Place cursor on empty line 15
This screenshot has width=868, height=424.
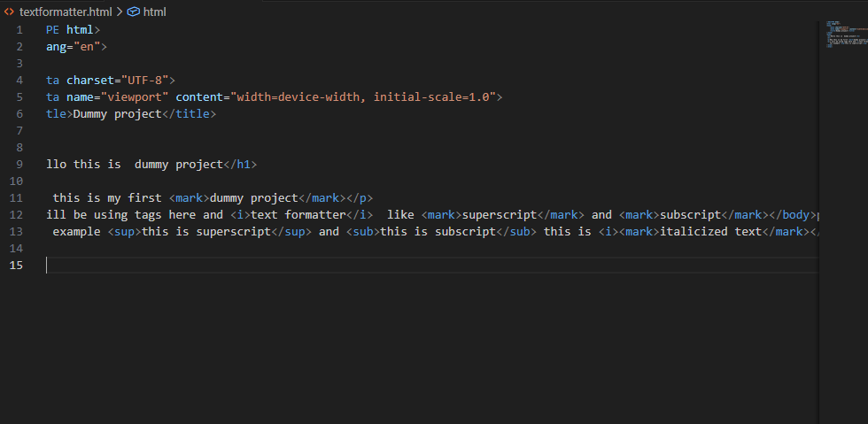click(x=432, y=266)
